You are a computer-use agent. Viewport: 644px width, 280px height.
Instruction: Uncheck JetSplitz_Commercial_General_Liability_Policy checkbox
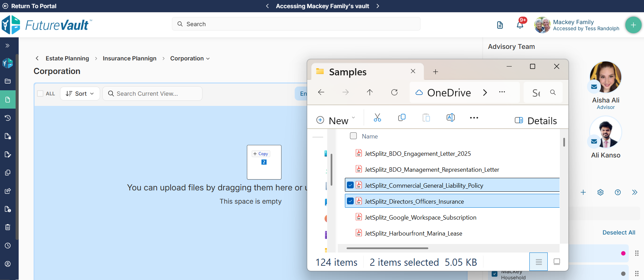pos(350,185)
